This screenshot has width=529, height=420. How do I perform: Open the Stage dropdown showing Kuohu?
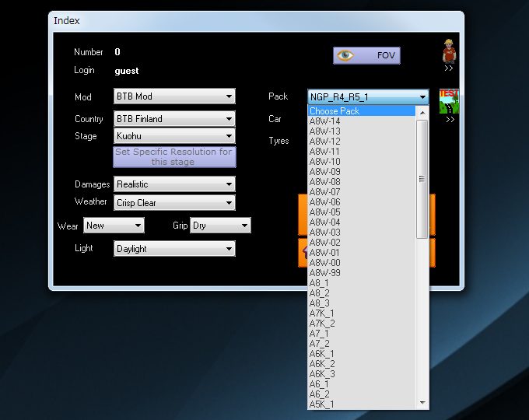(x=174, y=136)
